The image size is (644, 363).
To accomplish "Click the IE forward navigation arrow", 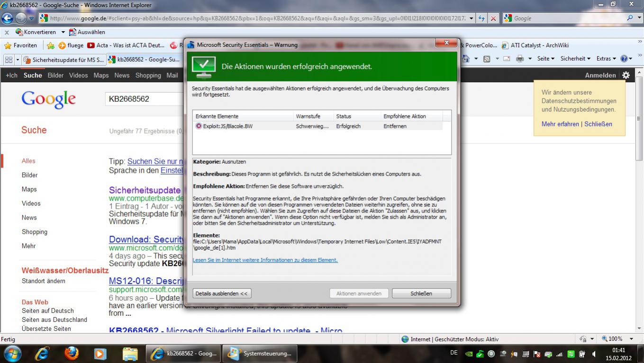I will (21, 18).
